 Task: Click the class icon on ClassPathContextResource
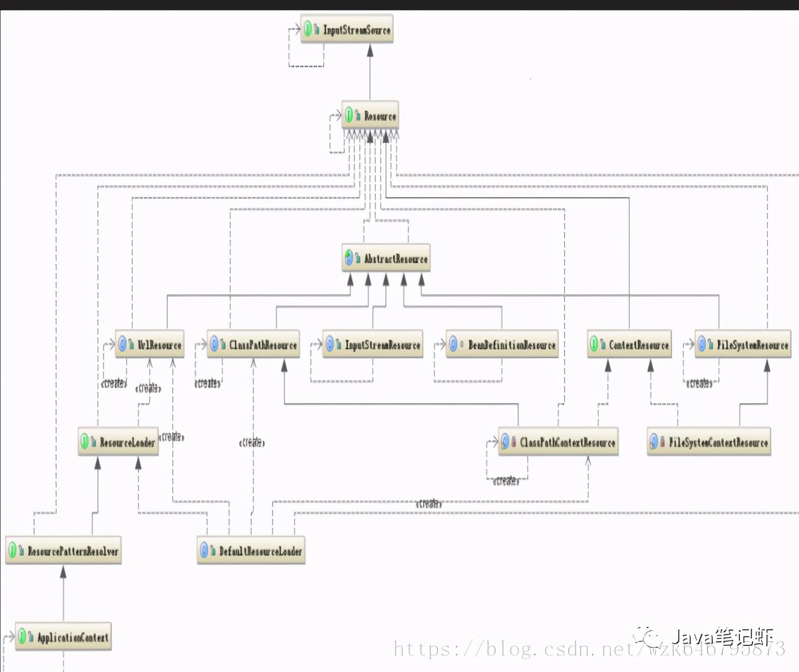[x=505, y=442]
